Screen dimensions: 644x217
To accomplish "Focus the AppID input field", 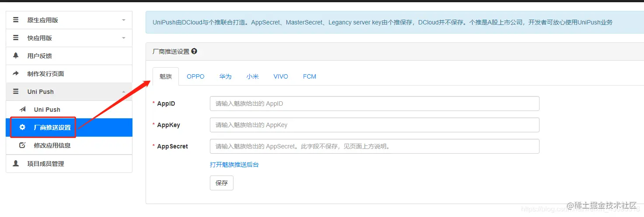I will pos(374,103).
